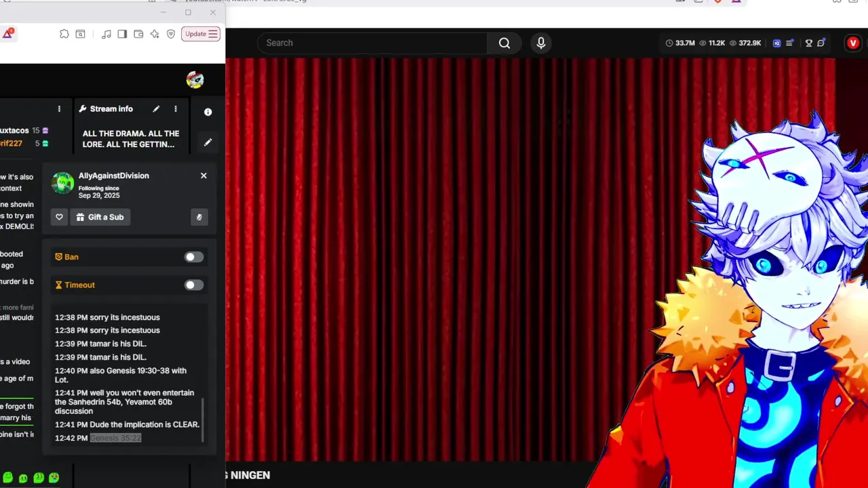
Task: Close the AllyAgainstDivision user card
Action: (203, 176)
